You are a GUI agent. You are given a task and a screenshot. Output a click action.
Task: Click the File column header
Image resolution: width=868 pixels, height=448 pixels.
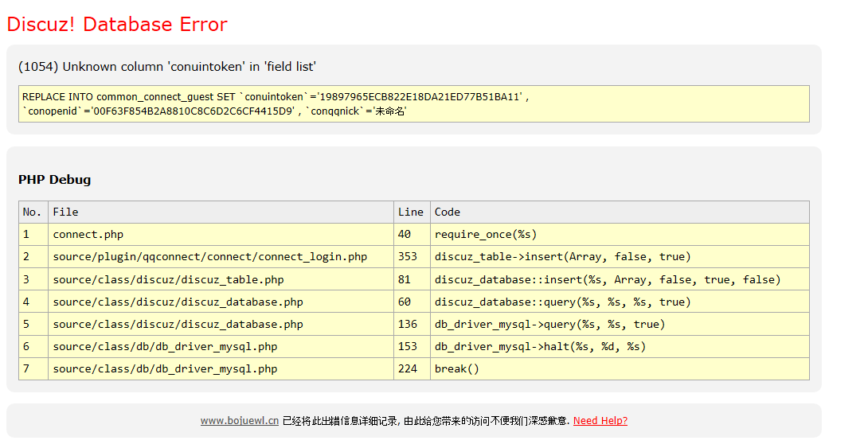65,212
